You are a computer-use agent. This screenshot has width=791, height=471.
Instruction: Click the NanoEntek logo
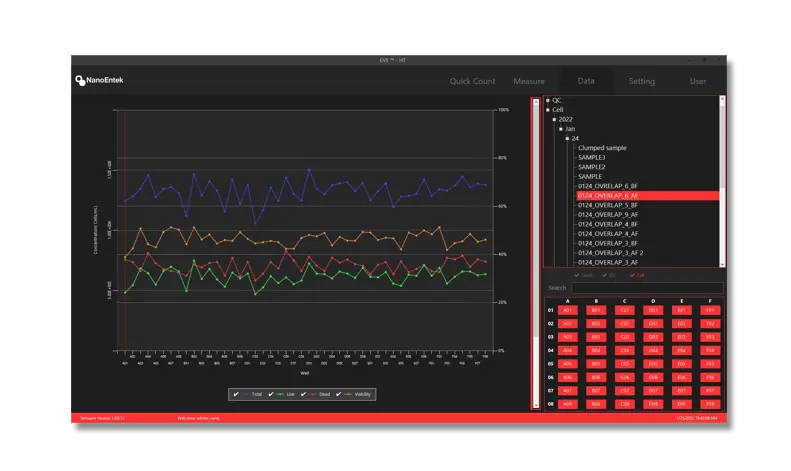(x=99, y=80)
